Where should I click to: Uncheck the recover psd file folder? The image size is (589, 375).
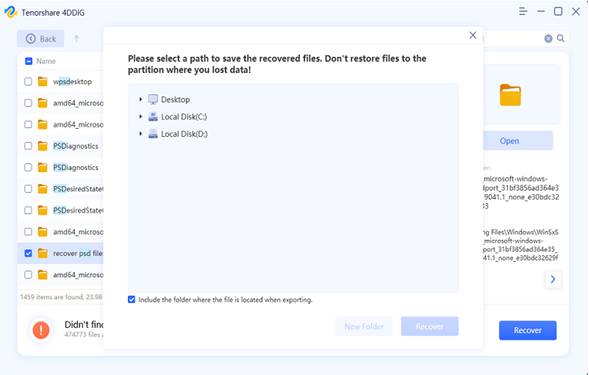[28, 253]
